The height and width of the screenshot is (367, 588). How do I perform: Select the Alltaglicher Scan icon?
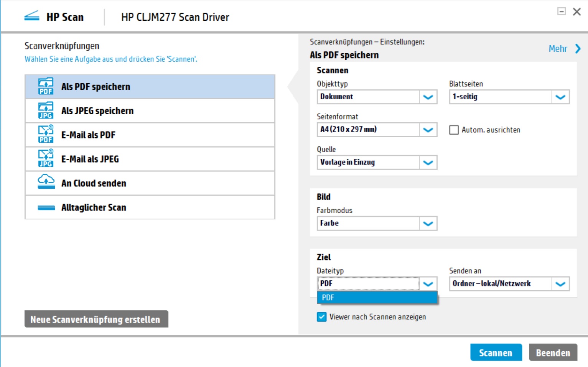[x=45, y=207]
